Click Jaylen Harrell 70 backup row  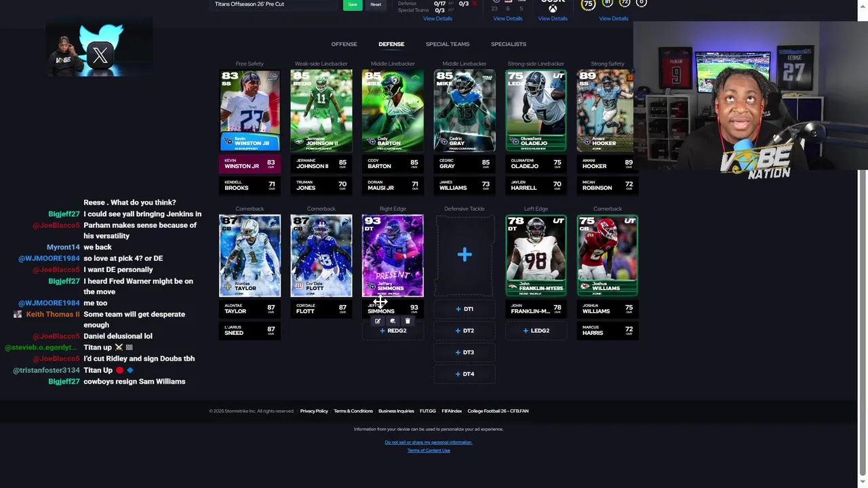(x=536, y=185)
